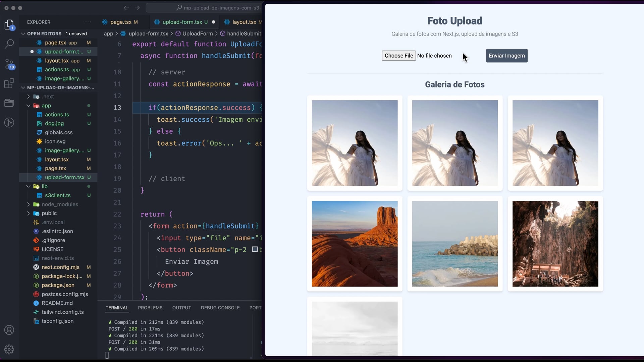
Task: Open the desert rock photo thumbnail
Action: [355, 244]
